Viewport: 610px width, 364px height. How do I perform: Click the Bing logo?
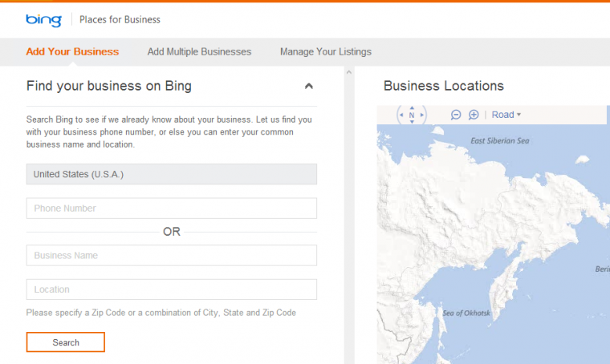[x=43, y=20]
